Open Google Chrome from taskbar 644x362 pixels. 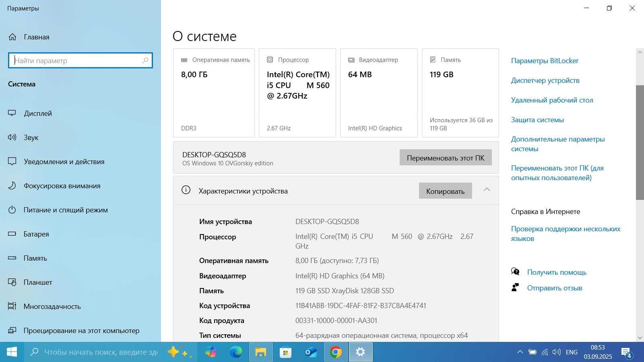tap(336, 352)
